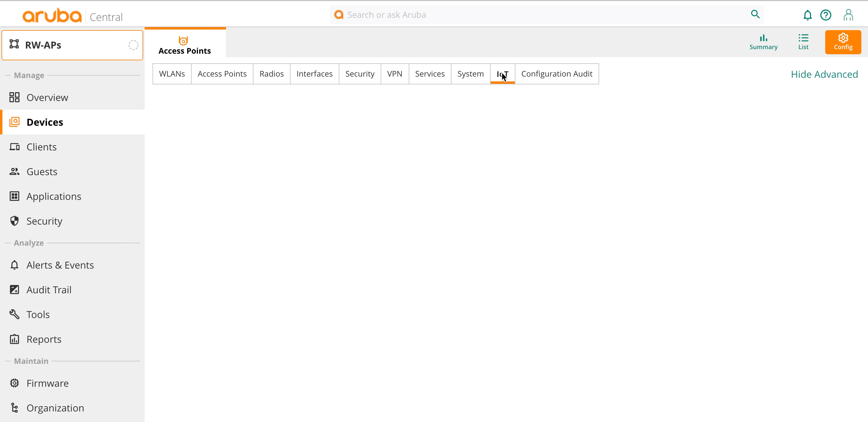This screenshot has height=422, width=868.
Task: Click the Alerts & Events bell icon
Action: pos(14,265)
